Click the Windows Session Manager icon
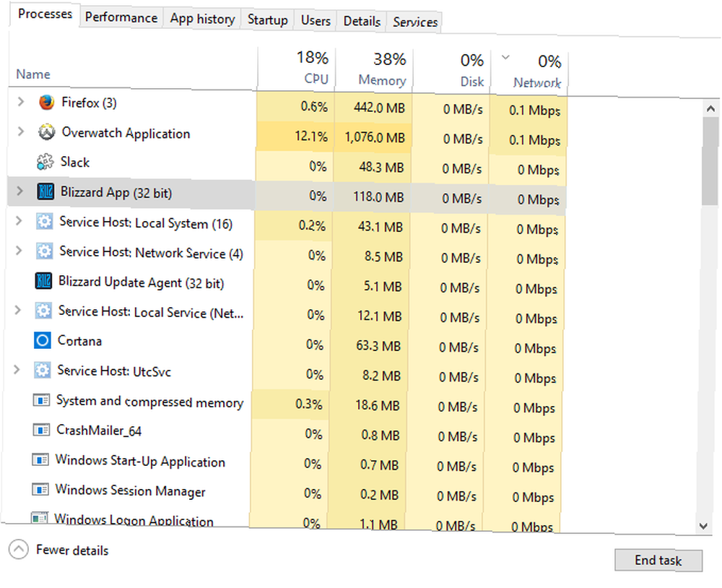This screenshot has height=588, width=722. [40, 489]
